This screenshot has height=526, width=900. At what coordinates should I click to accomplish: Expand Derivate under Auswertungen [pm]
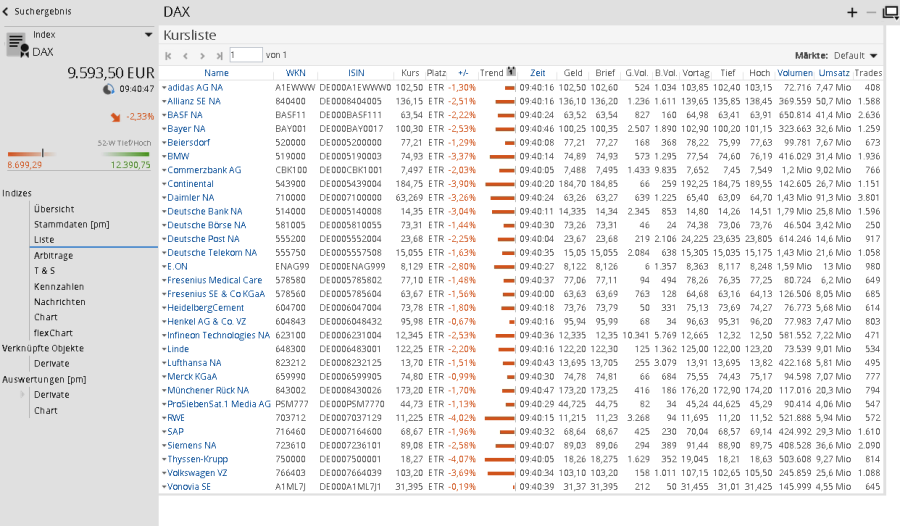pyautogui.click(x=25, y=395)
